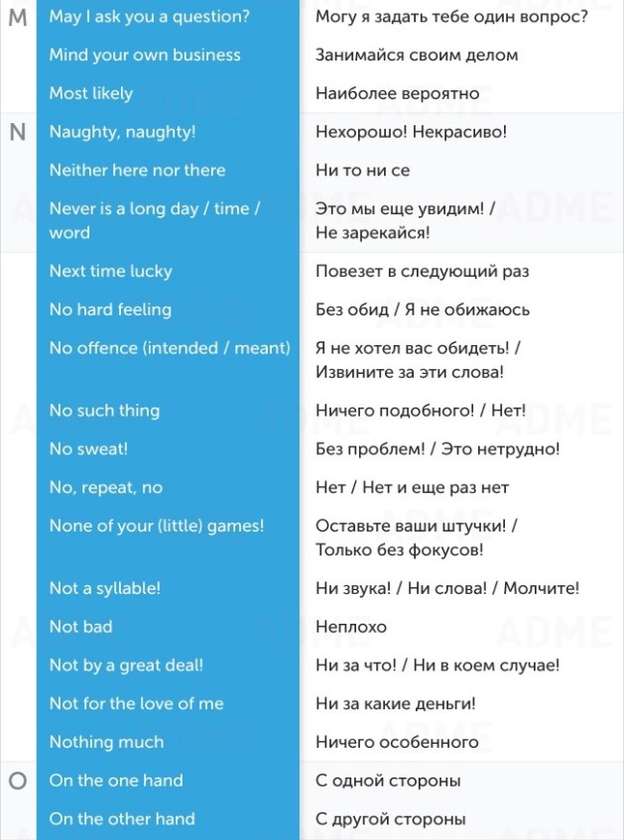Select the "Not a syllable!" phrase

coord(105,589)
